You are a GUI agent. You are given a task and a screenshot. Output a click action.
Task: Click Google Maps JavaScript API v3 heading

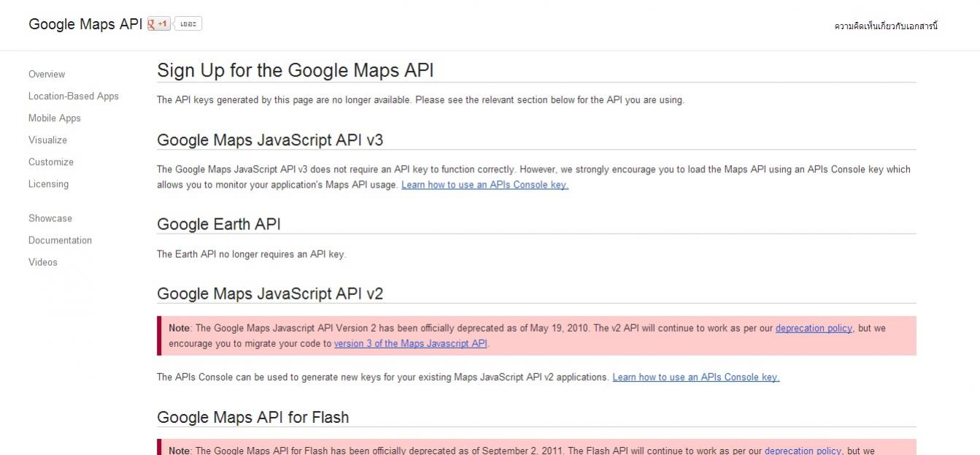[270, 140]
